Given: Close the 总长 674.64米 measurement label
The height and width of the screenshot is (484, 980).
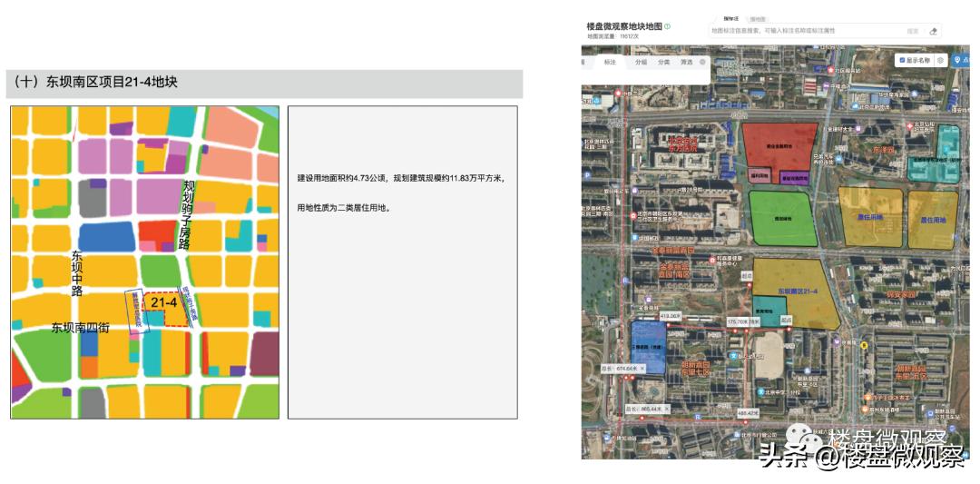Looking at the screenshot, I should tap(642, 369).
